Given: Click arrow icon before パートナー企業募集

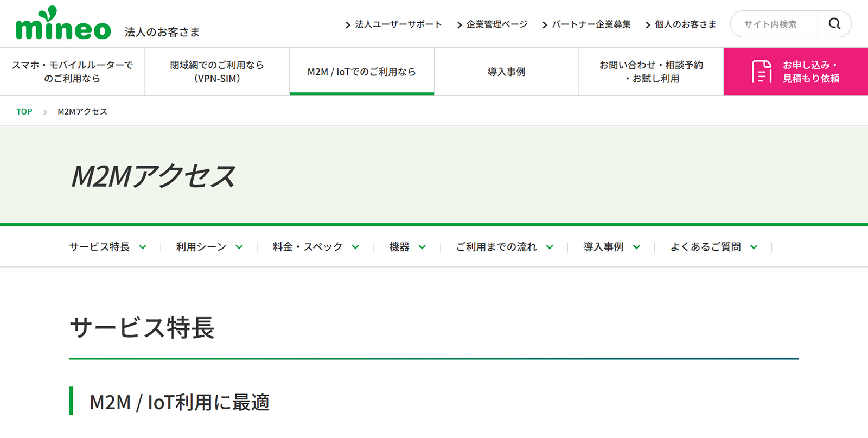Looking at the screenshot, I should pos(545,25).
